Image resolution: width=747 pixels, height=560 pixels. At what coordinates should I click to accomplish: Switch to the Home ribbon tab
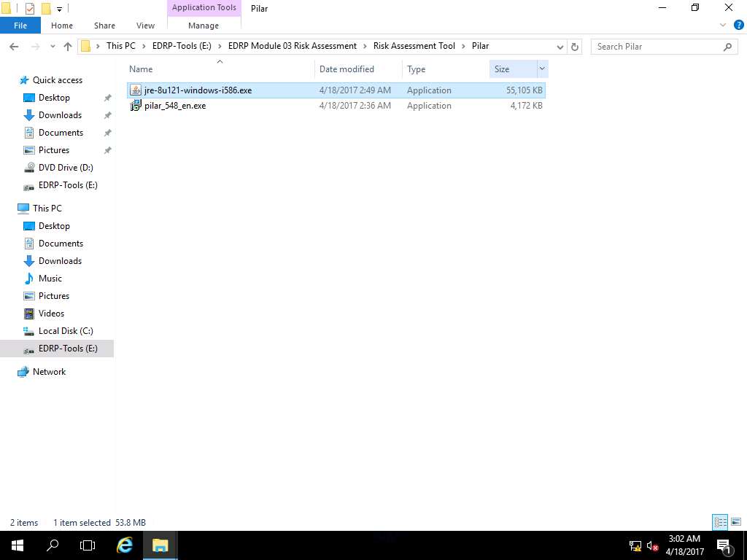(x=62, y=26)
